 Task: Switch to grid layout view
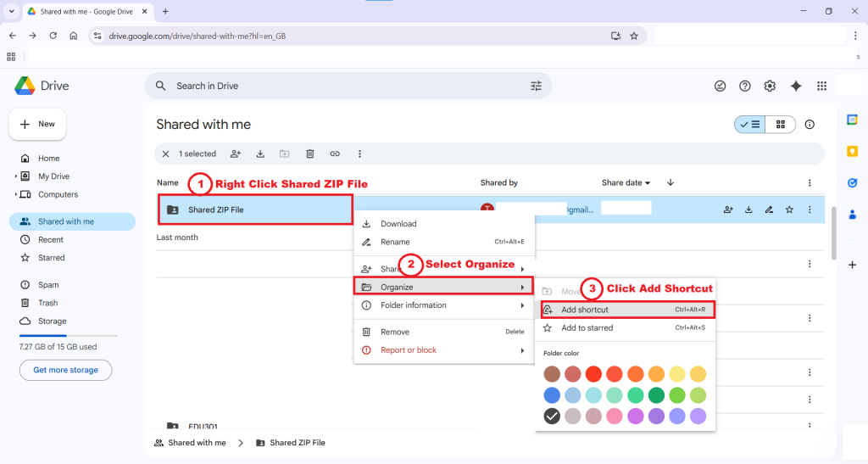[781, 125]
